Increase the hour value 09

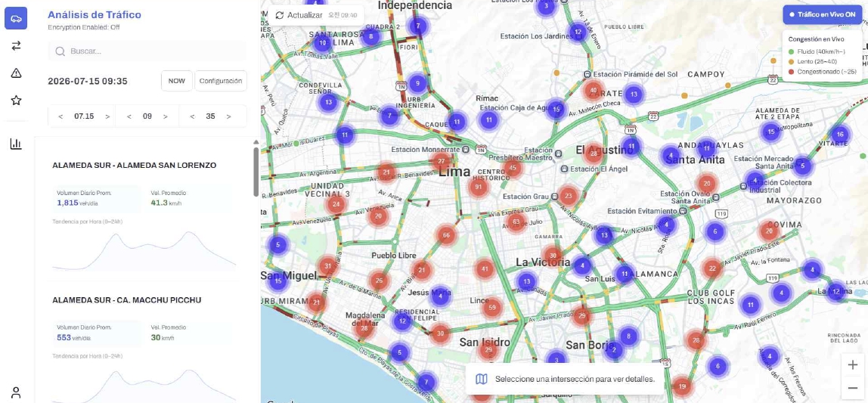pos(166,116)
